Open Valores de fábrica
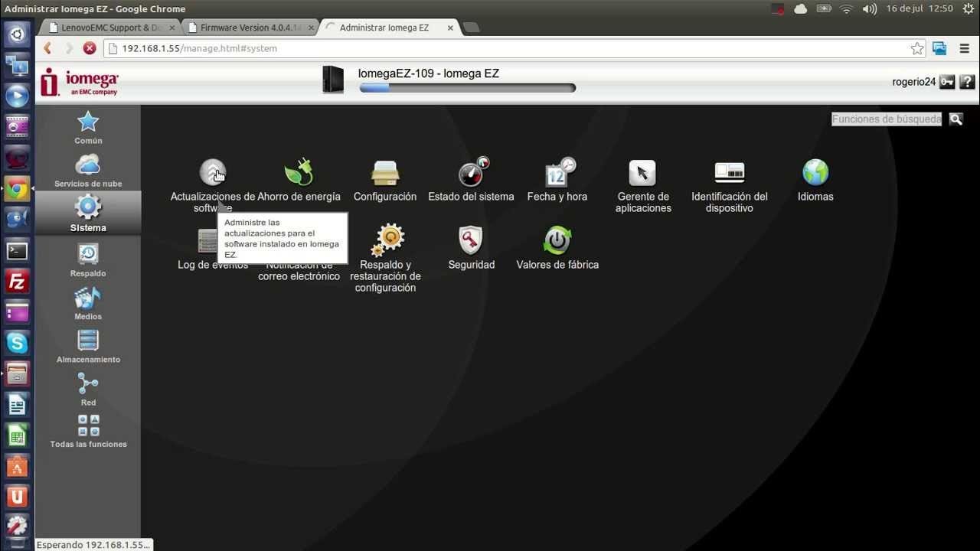The height and width of the screenshot is (551, 980). point(557,240)
